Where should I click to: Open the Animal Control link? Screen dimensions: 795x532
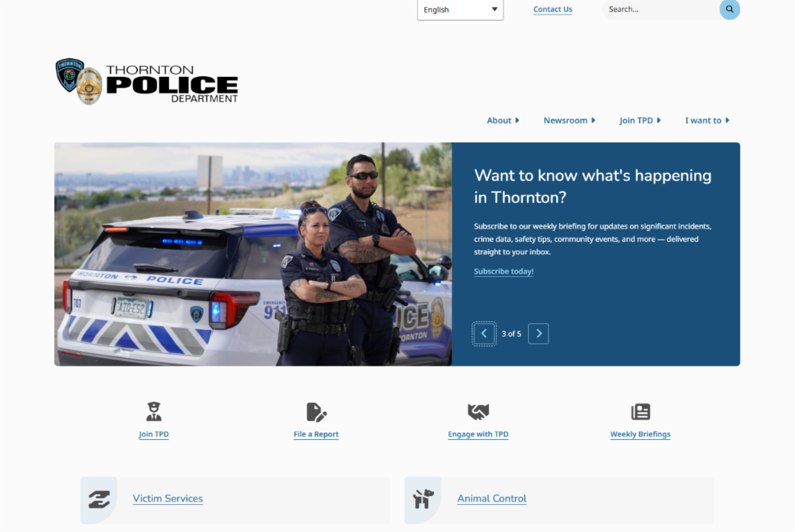(492, 499)
